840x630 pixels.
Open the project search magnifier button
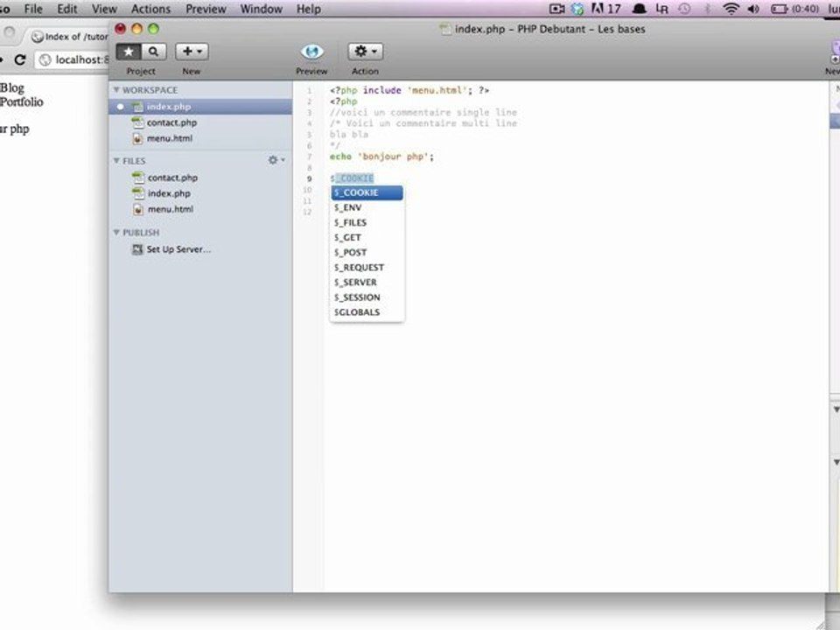click(x=154, y=52)
